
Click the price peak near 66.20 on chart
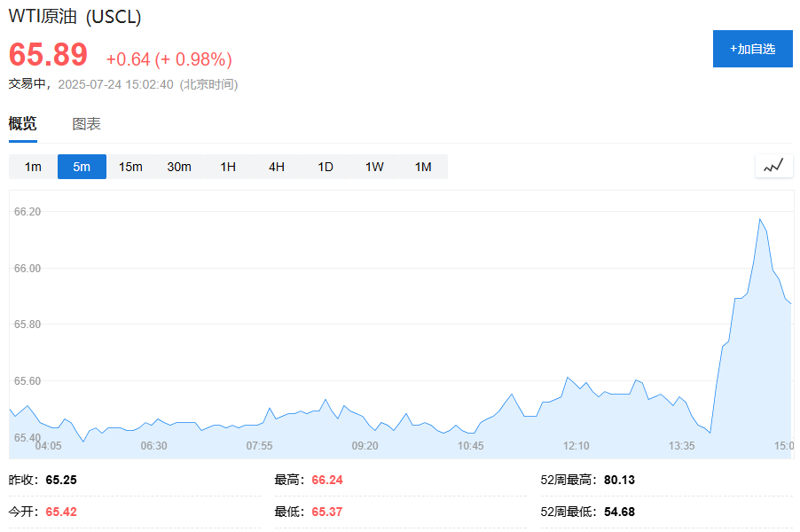pyautogui.click(x=760, y=219)
